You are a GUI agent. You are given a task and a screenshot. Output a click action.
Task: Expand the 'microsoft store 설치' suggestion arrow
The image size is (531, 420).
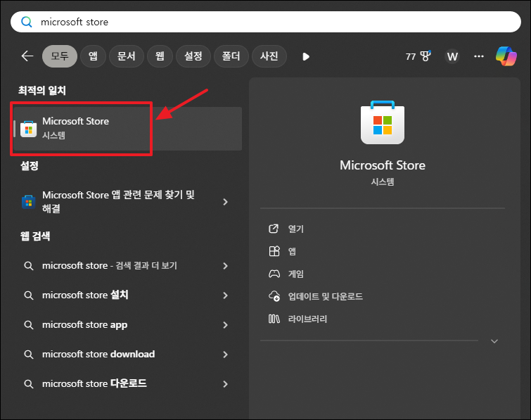coord(226,295)
